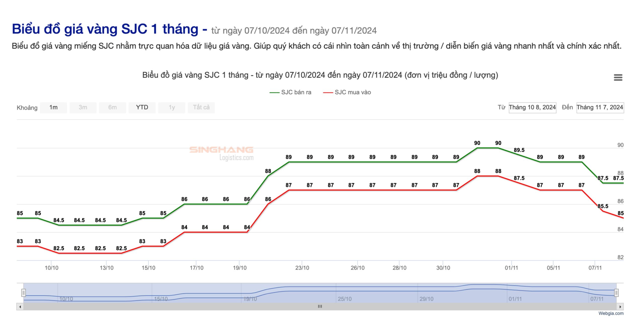Click the 10/10 label in navigator
644x336 pixels.
click(x=66, y=299)
